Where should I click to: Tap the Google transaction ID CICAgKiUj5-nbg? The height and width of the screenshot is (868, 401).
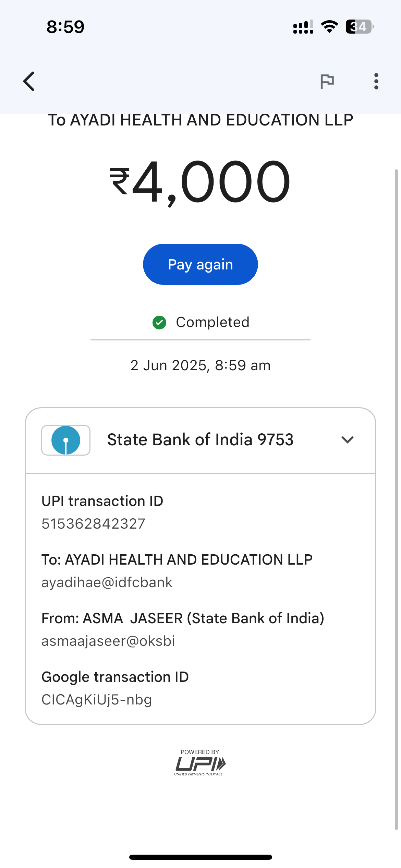pyautogui.click(x=97, y=700)
